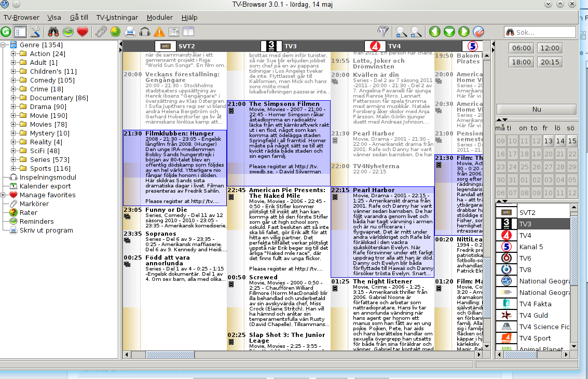Expand the Series [573] genre folder

click(x=13, y=160)
